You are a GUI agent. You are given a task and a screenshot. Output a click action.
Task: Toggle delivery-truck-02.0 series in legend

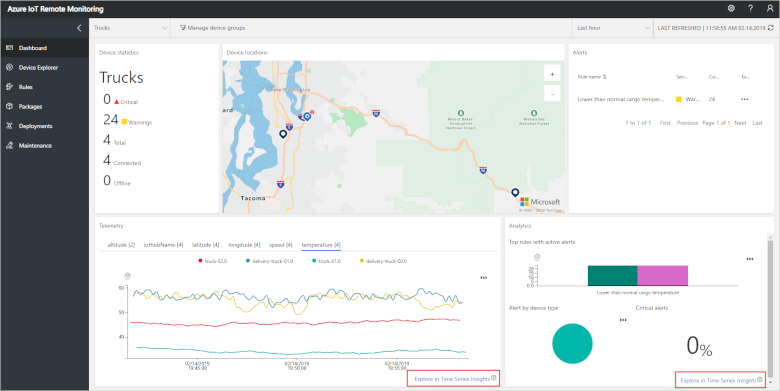point(383,261)
